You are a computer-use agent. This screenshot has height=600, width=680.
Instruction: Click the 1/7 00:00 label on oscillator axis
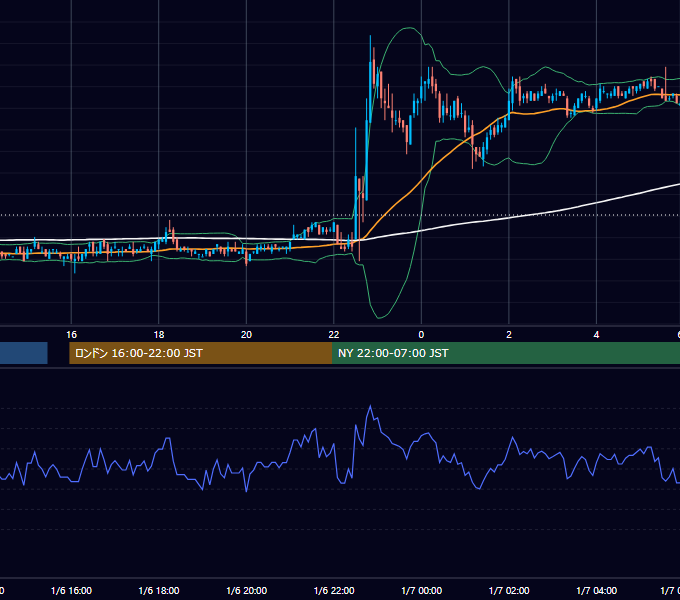point(422,590)
